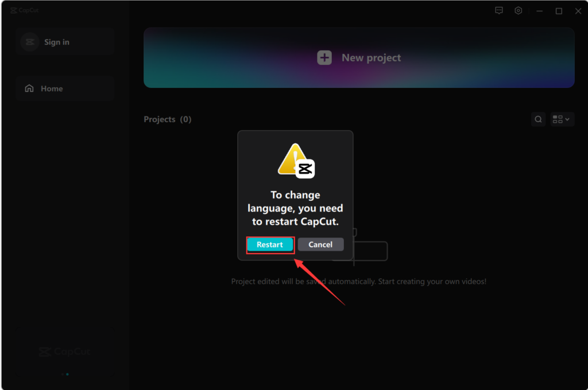Click the CapCut logo in the title bar
This screenshot has height=390, width=588.
tap(25, 10)
